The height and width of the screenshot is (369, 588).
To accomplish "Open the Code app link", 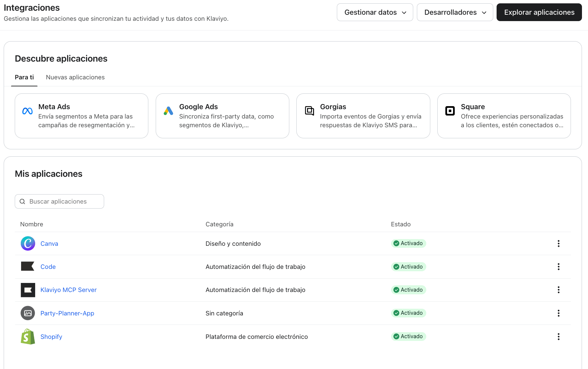I will coord(48,267).
